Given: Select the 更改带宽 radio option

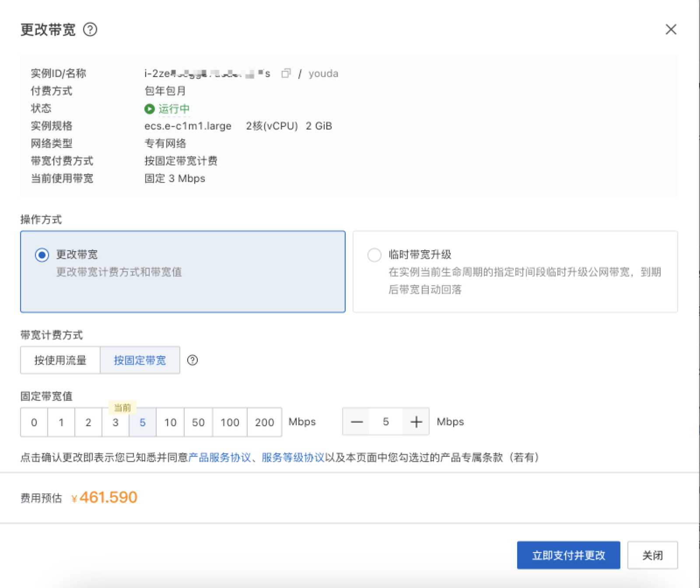Looking at the screenshot, I should [x=42, y=255].
